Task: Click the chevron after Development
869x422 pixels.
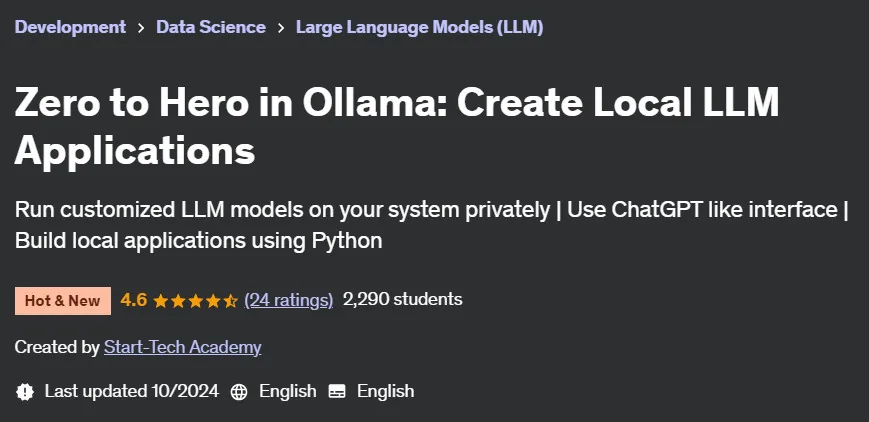Action: tap(141, 28)
